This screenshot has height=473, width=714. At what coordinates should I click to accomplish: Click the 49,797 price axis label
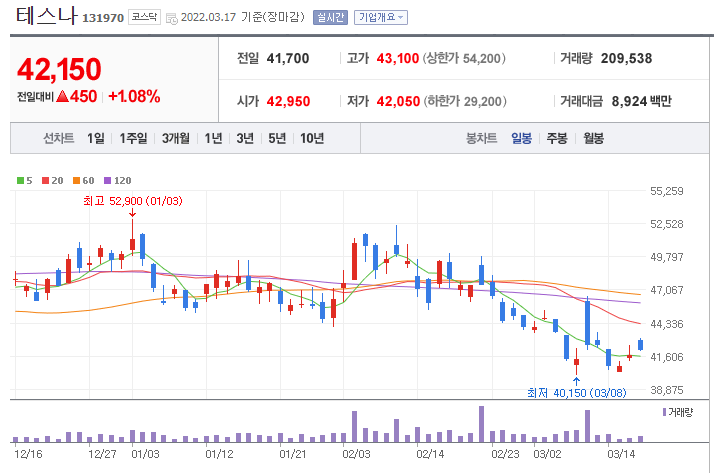pos(667,257)
